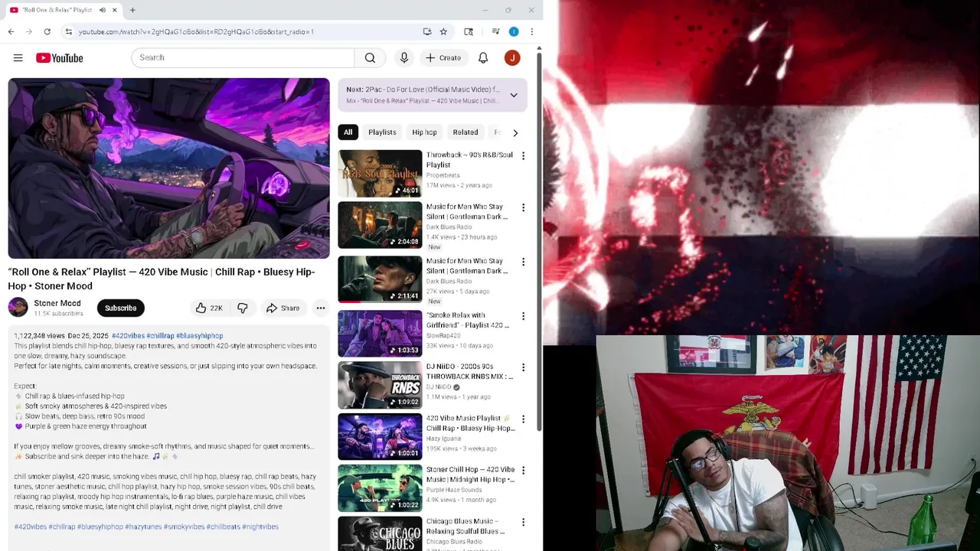This screenshot has height=551, width=980.
Task: Open Stoner Chill Hop — 420 Vibe title
Action: tap(470, 474)
